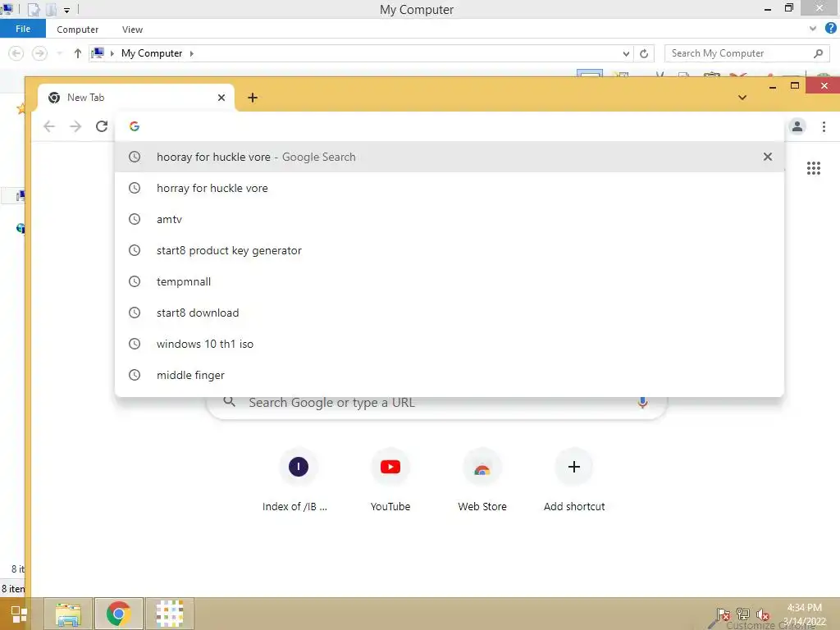Screen dimensions: 840x630
Task: Open the YouTube shortcut
Action: [390, 479]
